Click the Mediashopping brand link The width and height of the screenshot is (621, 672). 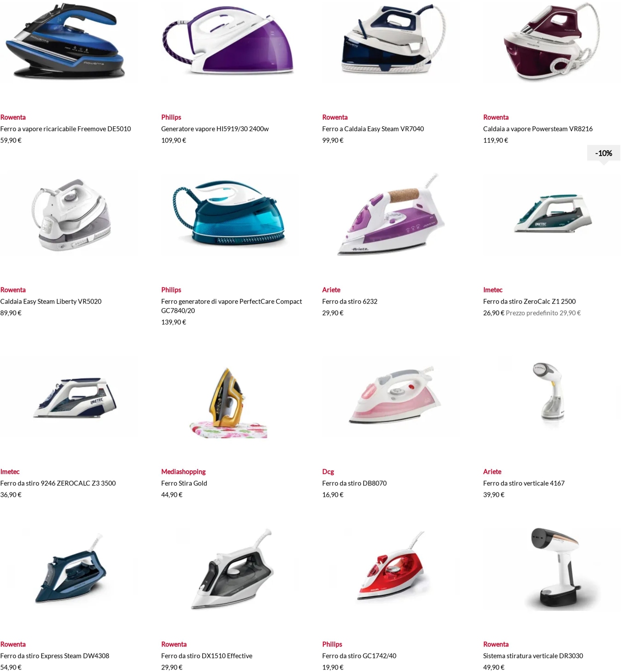183,472
